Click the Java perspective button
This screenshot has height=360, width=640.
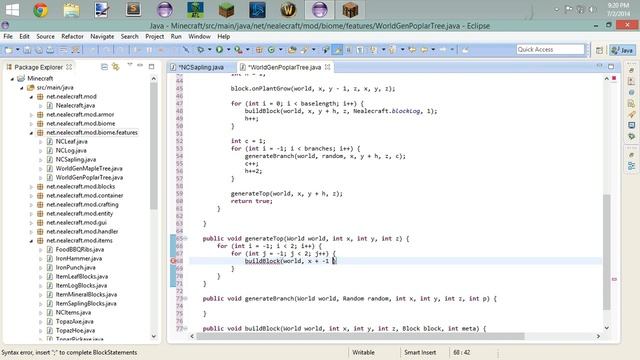click(x=622, y=50)
